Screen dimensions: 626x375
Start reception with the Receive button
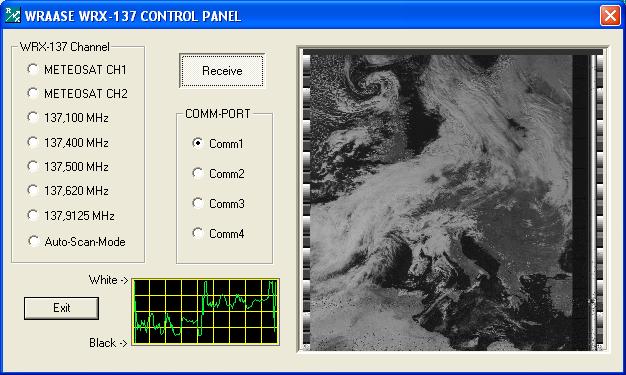[222, 71]
